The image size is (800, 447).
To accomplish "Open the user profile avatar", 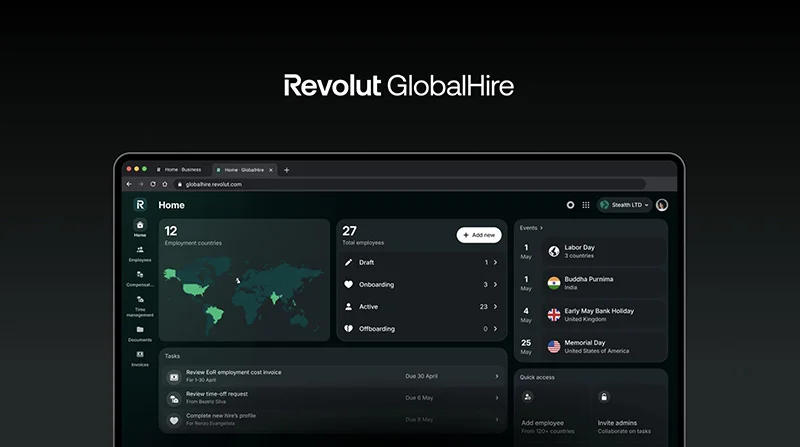I will coord(662,205).
